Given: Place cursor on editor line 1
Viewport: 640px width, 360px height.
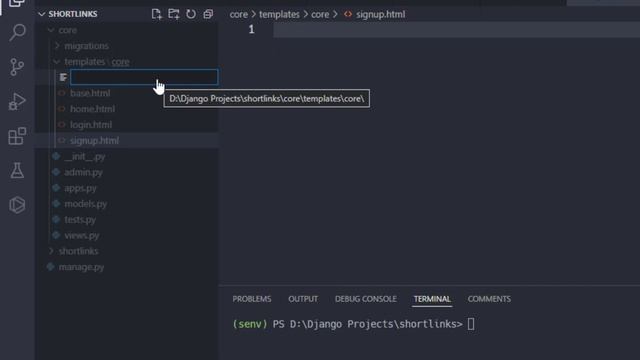Looking at the screenshot, I should 456,30.
